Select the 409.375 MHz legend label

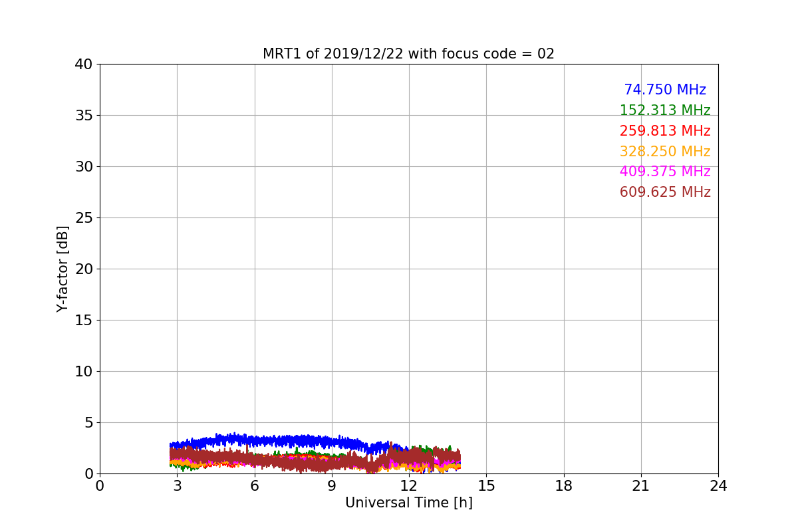click(x=665, y=172)
